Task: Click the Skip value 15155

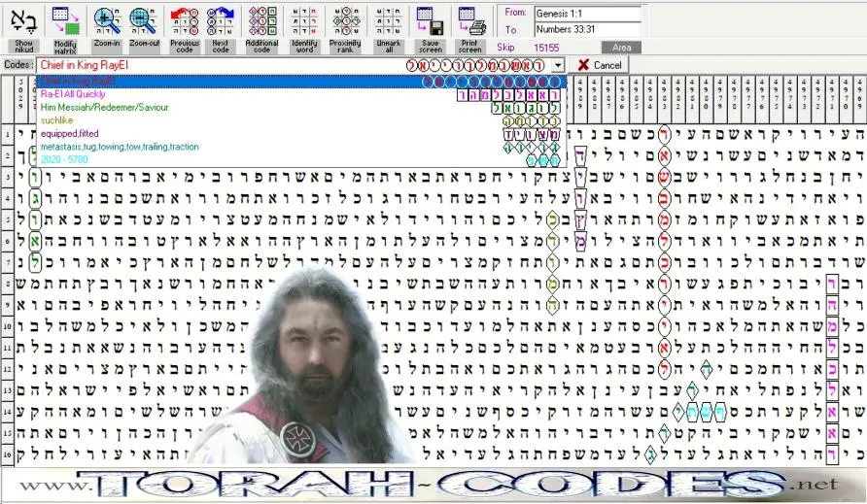Action: pos(546,48)
